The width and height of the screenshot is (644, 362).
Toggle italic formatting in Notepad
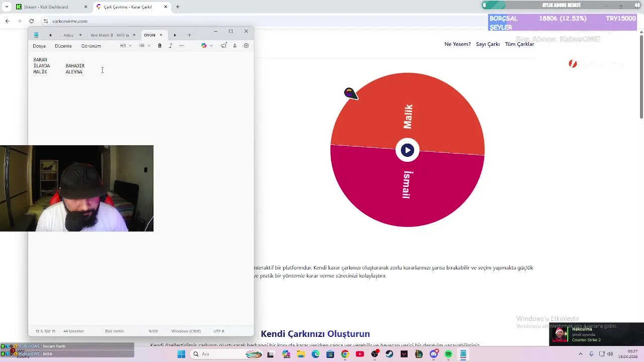[x=171, y=46]
